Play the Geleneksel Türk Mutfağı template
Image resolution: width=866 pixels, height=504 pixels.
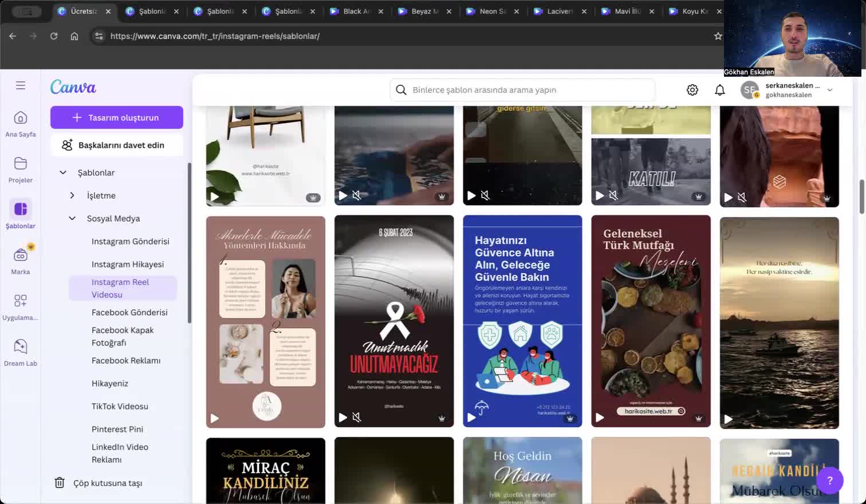(600, 418)
